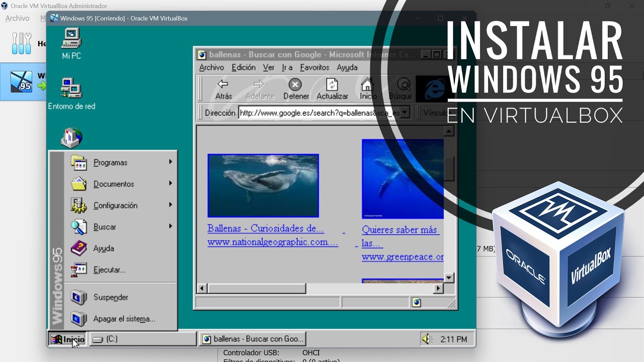Go back with the Atrás button

click(223, 89)
